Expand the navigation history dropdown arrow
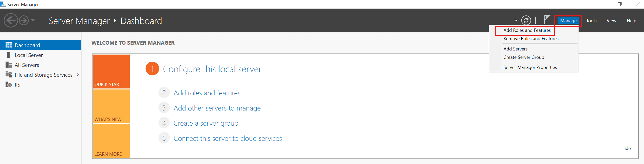644x164 pixels. click(x=33, y=20)
